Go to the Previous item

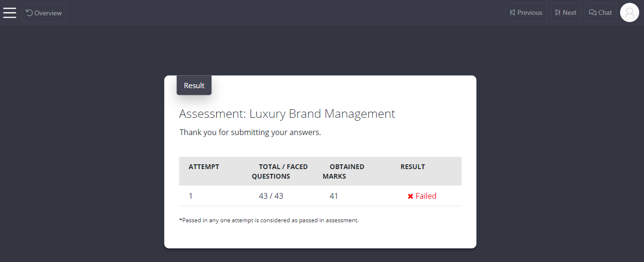526,12
